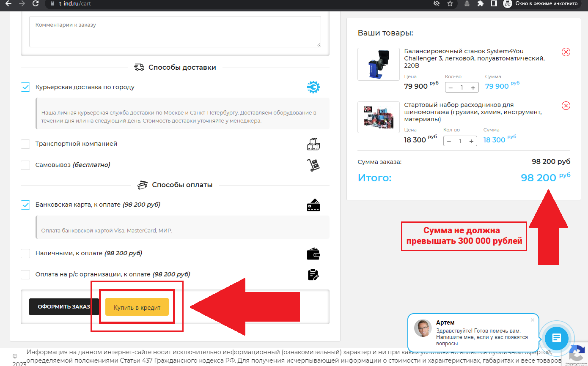Remove the starter consumables kit from cart
588x366 pixels.
(x=566, y=106)
